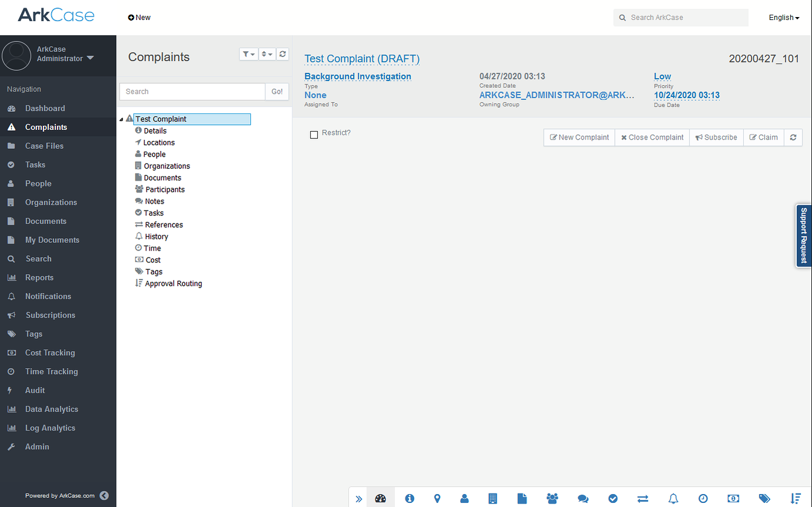This screenshot has width=812, height=507.
Task: Click the Test Complaint (DRAFT) title link
Action: (362, 59)
